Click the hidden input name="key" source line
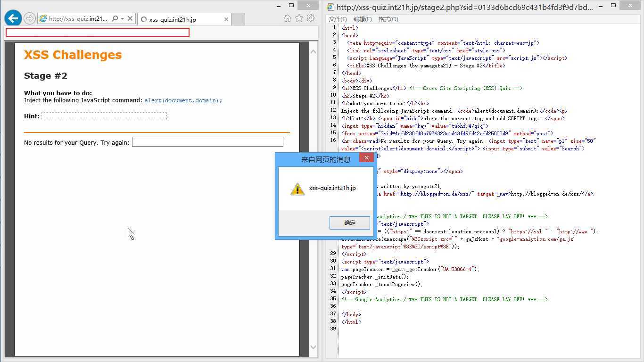 pos(414,126)
